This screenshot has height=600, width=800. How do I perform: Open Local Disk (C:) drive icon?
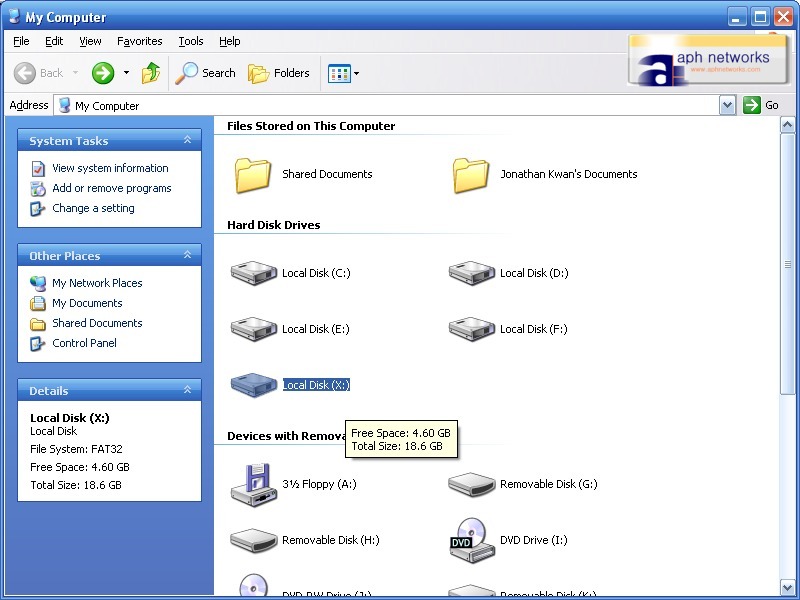point(254,273)
